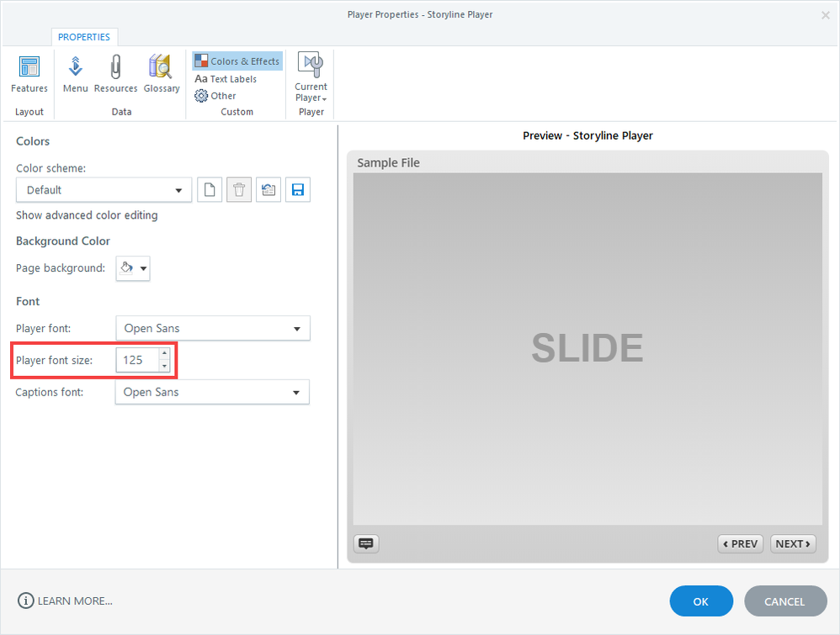The width and height of the screenshot is (840, 635).
Task: Click the captions icon in preview
Action: (366, 543)
